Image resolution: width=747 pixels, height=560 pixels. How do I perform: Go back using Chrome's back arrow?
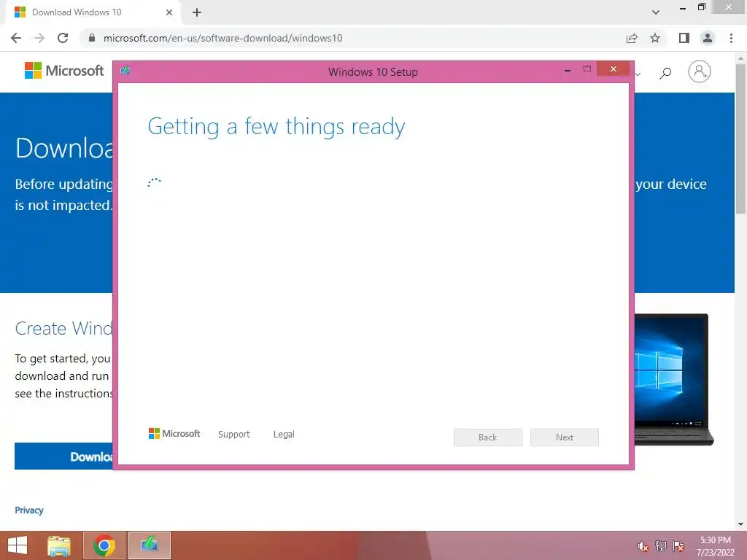[x=16, y=38]
